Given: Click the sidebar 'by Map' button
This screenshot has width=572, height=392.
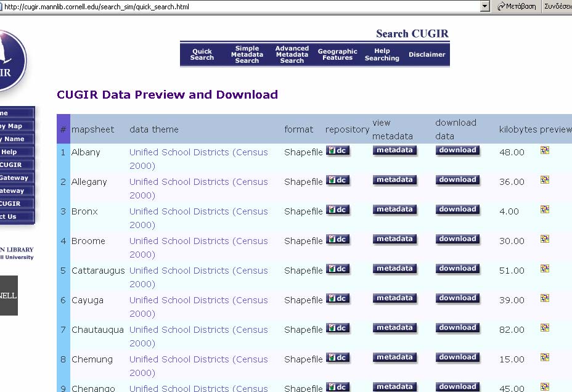Looking at the screenshot, I should pos(17,126).
